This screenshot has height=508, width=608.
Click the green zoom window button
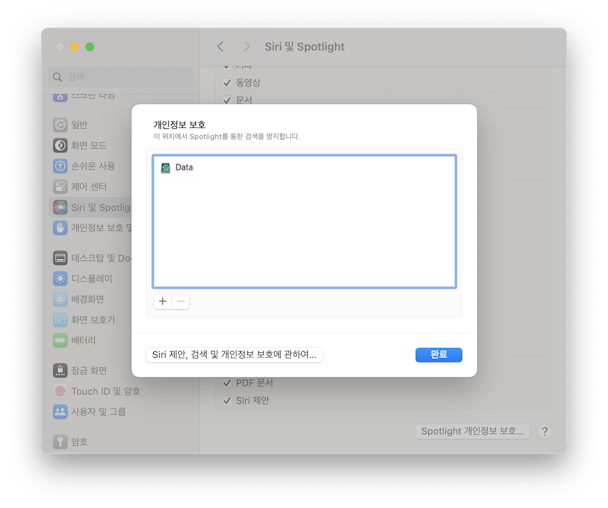pyautogui.click(x=90, y=47)
